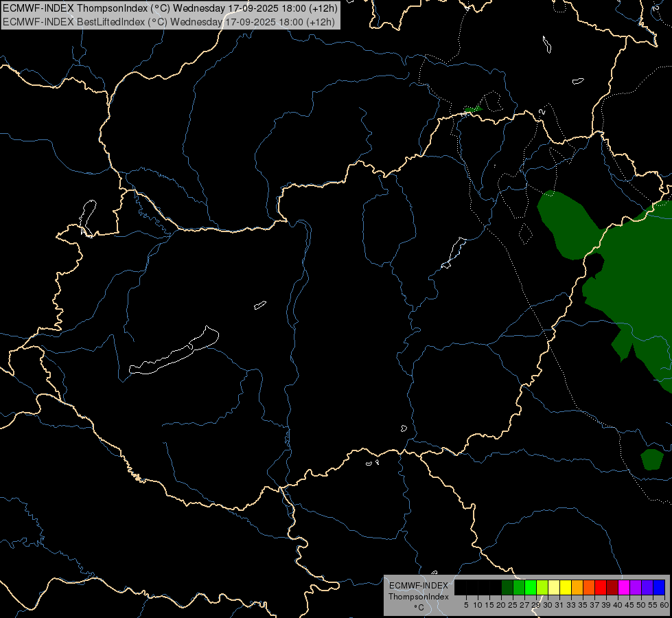Pick the pure red 37-39 legend swatch

pyautogui.click(x=601, y=587)
